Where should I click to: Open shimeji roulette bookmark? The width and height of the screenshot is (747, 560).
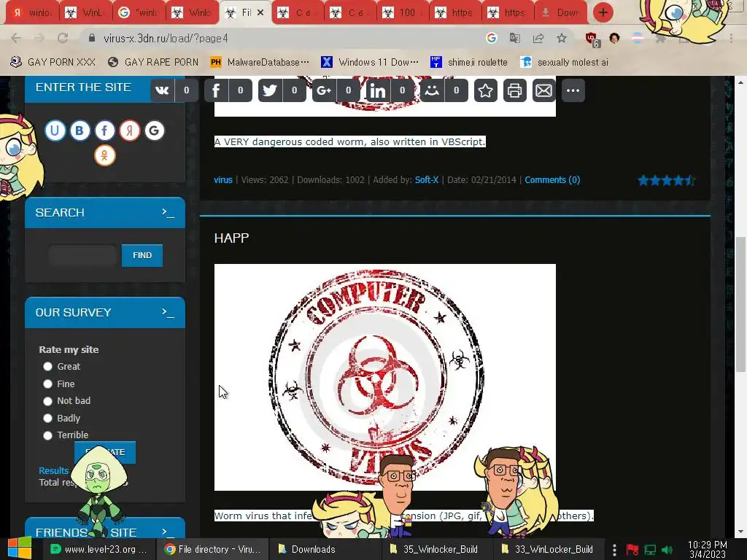[468, 62]
